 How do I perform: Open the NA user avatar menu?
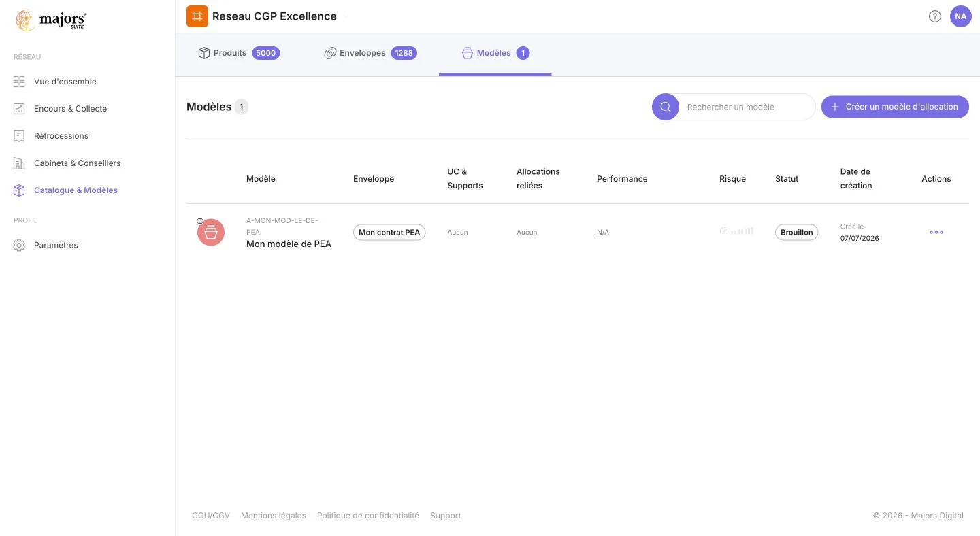pos(961,16)
